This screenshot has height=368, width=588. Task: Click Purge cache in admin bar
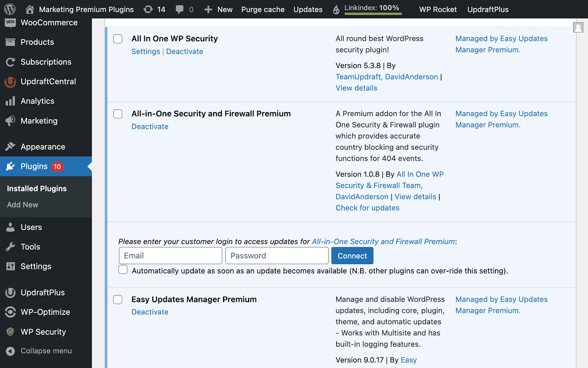coord(263,10)
